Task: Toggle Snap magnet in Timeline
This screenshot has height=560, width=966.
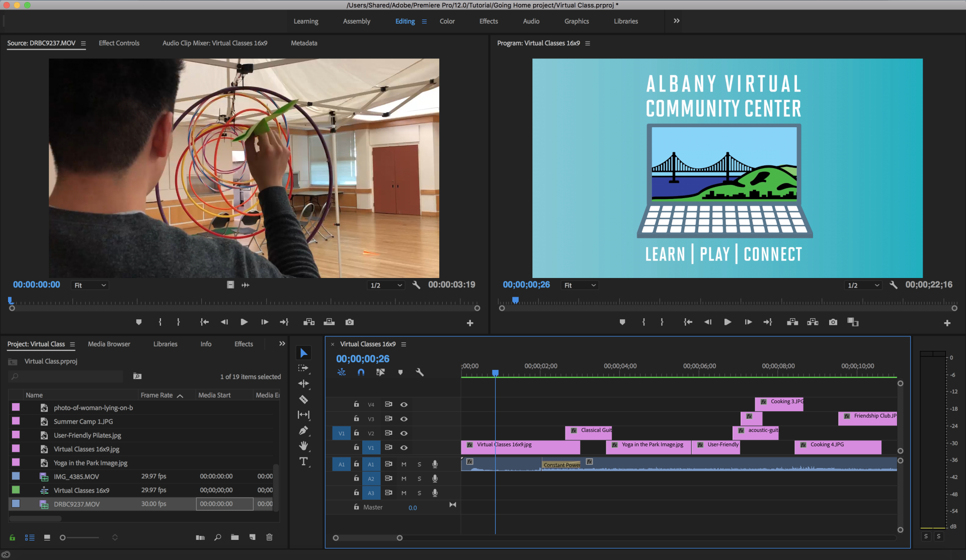Action: 361,372
